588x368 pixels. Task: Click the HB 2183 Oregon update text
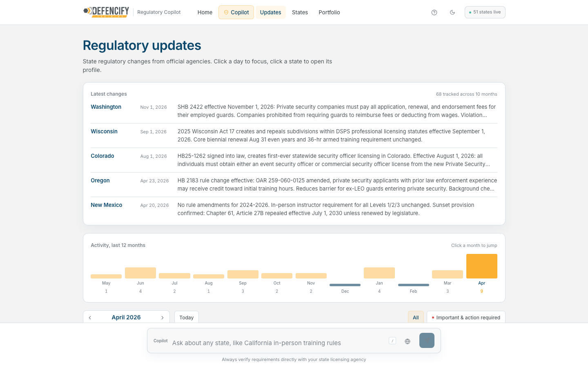coord(337,184)
